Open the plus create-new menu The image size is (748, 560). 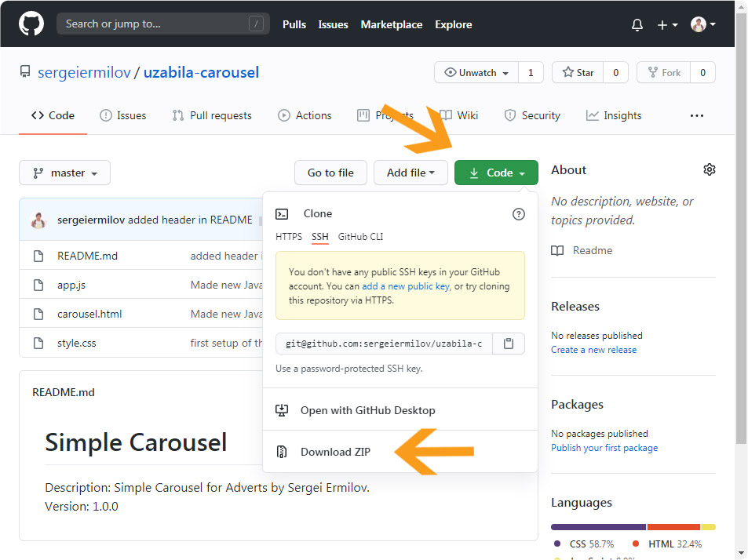coord(666,24)
